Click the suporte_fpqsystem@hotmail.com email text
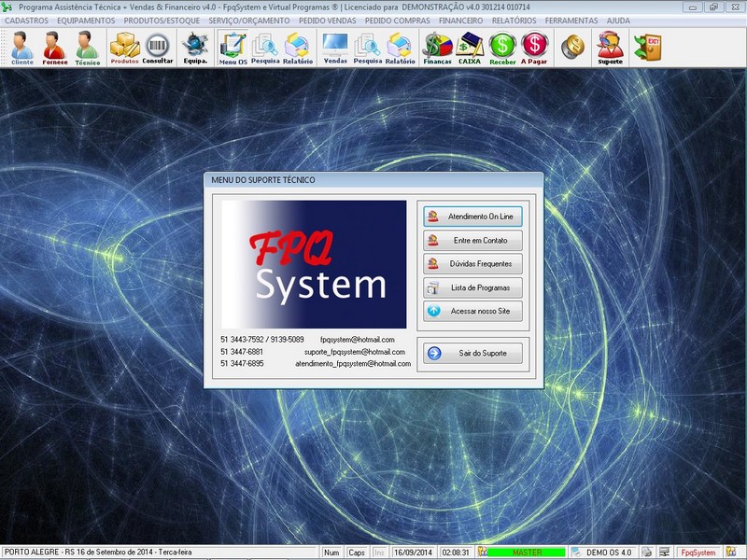This screenshot has width=747, height=560. click(x=355, y=352)
